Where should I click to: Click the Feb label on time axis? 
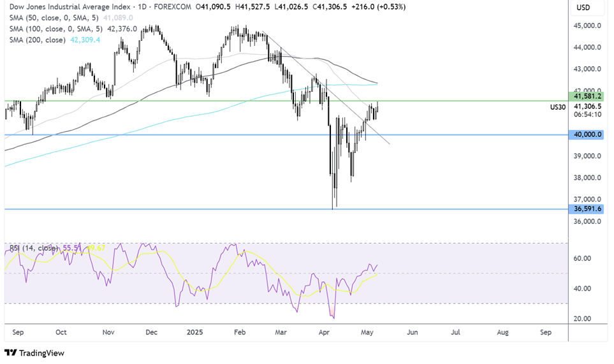click(240, 332)
